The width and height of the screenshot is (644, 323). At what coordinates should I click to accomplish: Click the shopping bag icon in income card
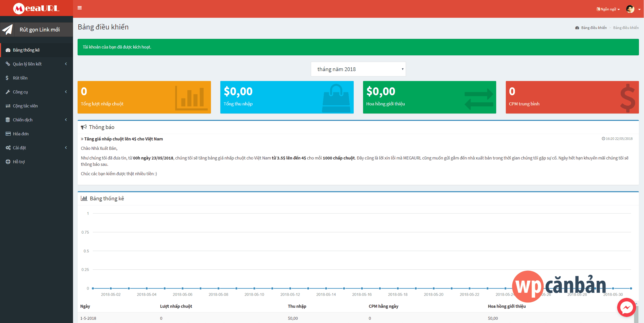tap(336, 99)
